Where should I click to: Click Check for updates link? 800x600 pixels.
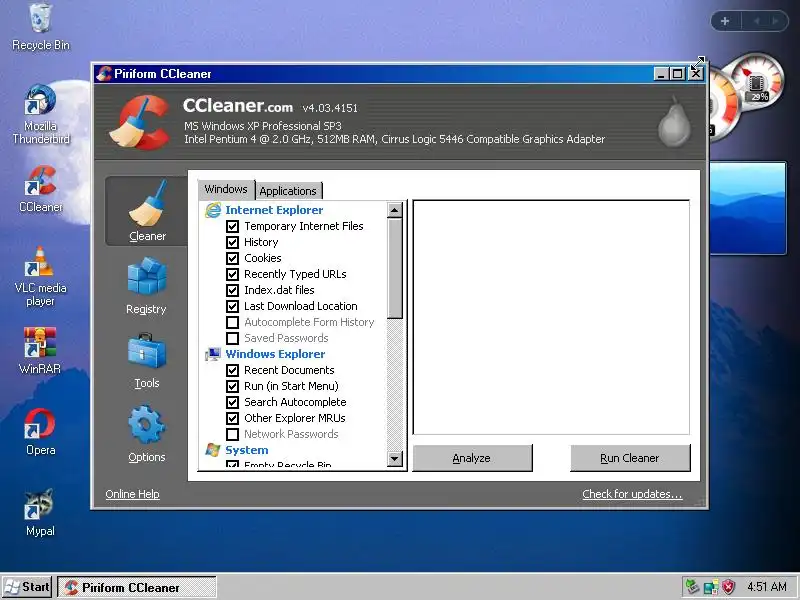point(632,494)
